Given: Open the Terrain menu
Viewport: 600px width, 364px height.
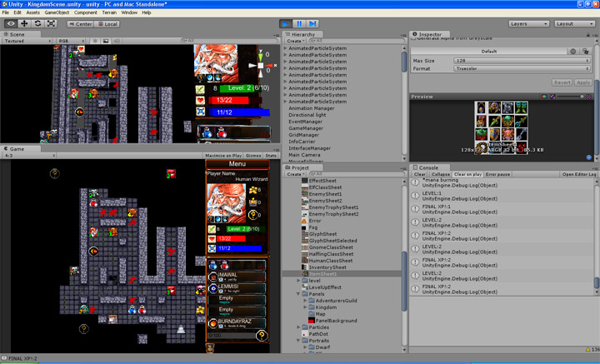Looking at the screenshot, I should click(109, 12).
